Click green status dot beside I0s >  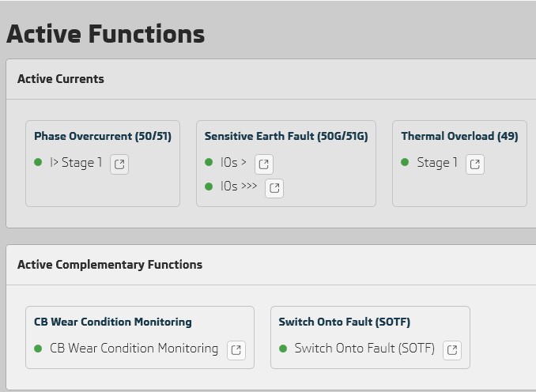(209, 162)
